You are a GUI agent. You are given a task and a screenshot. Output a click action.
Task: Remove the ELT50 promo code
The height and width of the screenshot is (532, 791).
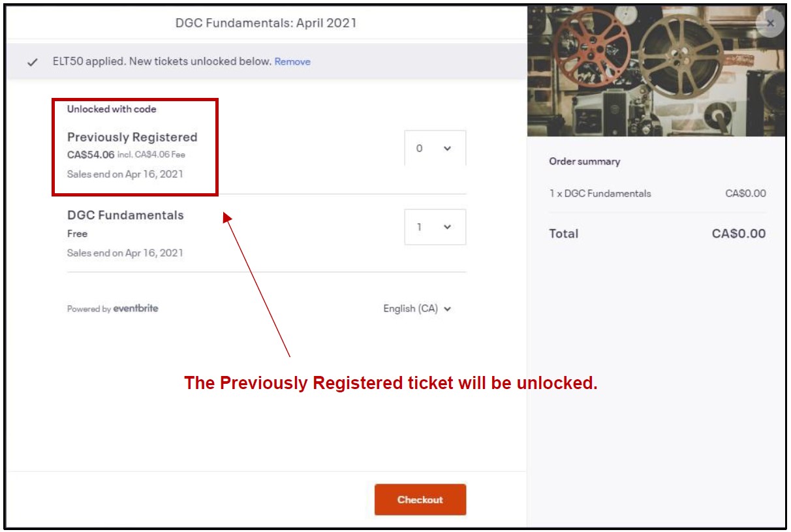(292, 62)
